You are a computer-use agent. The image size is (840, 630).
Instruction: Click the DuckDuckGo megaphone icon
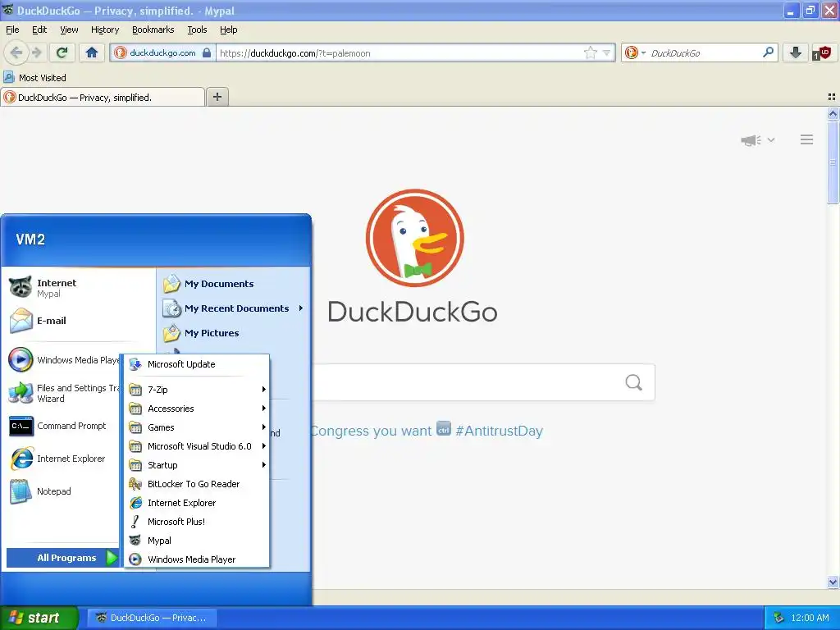pos(751,139)
